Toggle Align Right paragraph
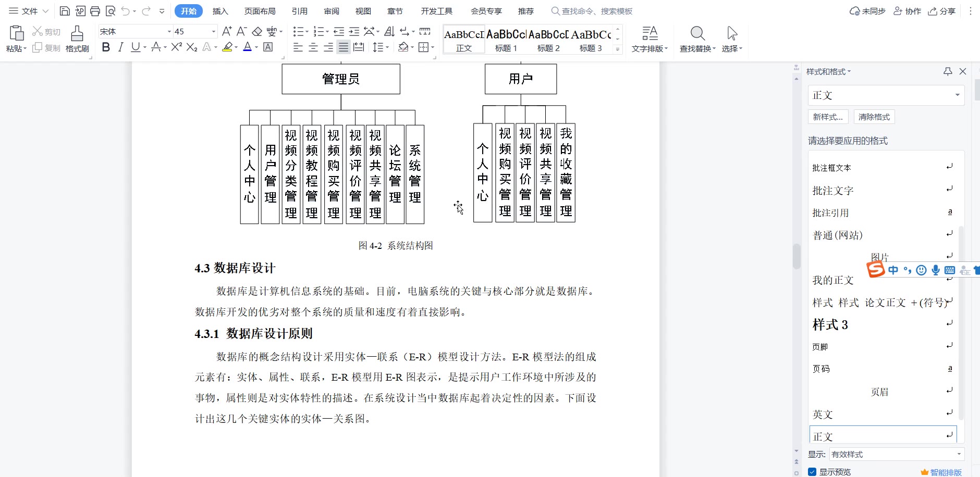Image resolution: width=980 pixels, height=477 pixels. click(x=328, y=47)
